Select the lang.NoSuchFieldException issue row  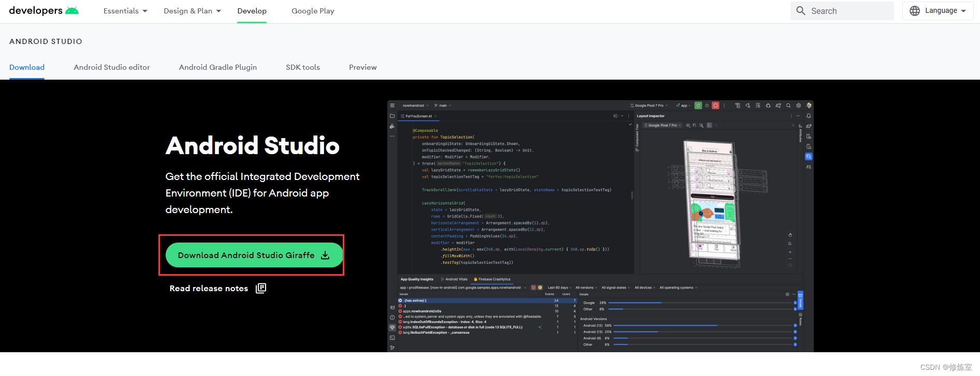click(x=487, y=333)
